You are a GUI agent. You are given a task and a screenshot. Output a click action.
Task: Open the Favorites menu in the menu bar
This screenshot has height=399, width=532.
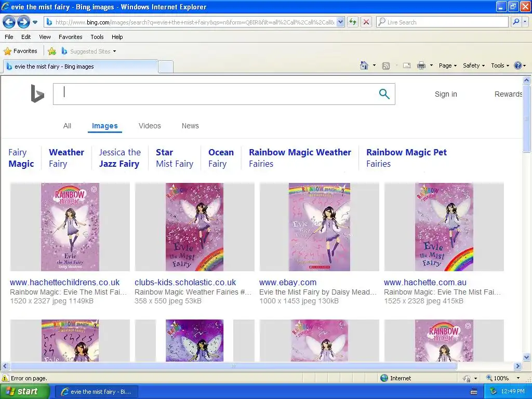[x=71, y=37]
